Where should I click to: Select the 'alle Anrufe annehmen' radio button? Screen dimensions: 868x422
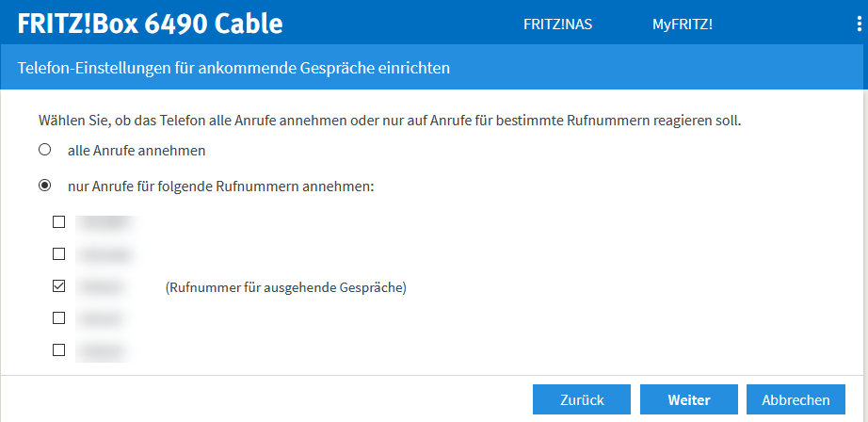point(44,150)
